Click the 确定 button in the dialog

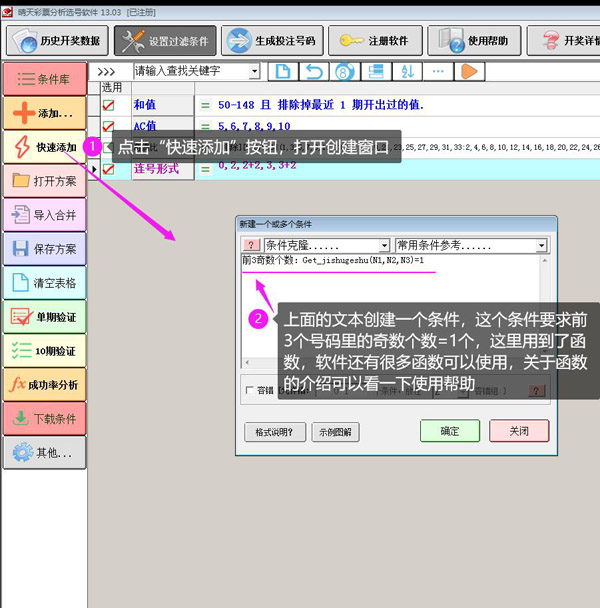tap(450, 431)
